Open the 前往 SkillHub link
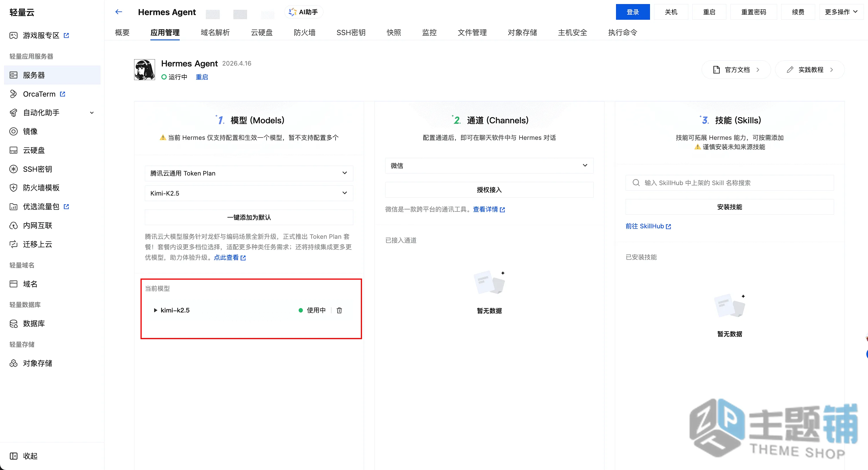 648,226
